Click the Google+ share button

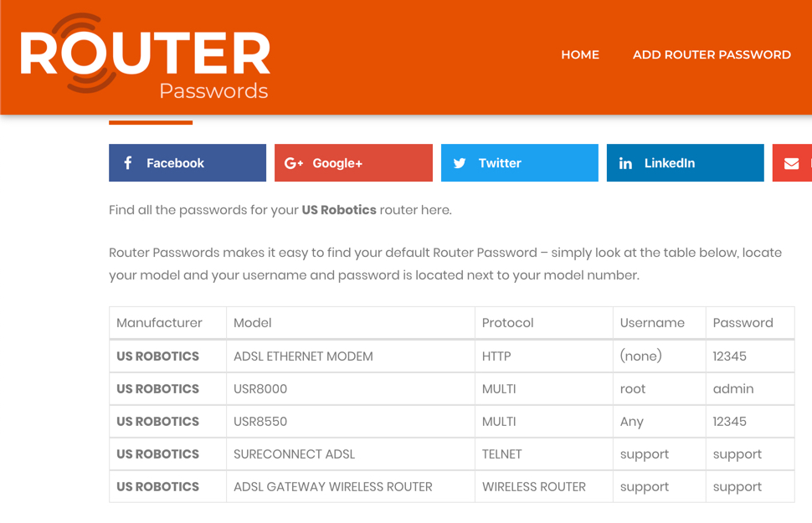coord(352,162)
